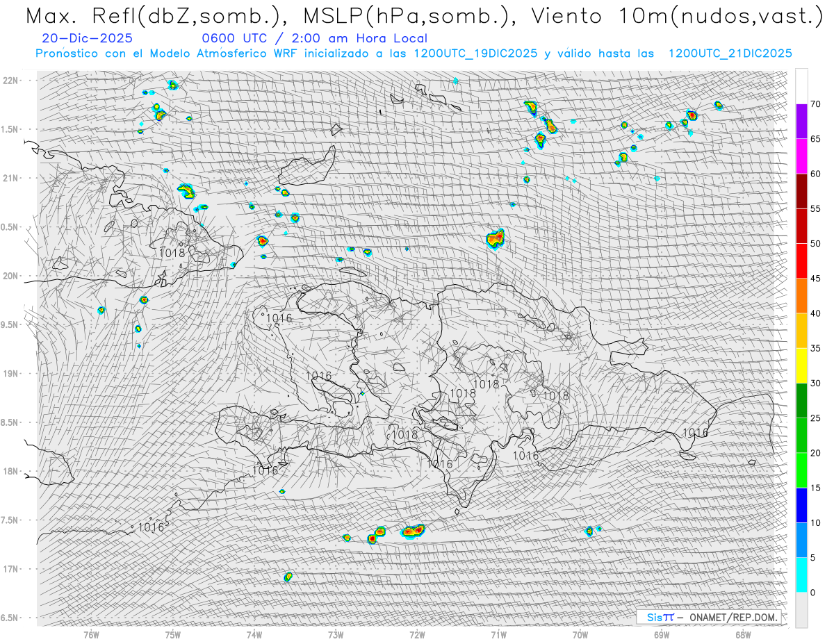This screenshot has width=834, height=644.
Task: Click the 75W longitude tick label
Action: coord(173,634)
